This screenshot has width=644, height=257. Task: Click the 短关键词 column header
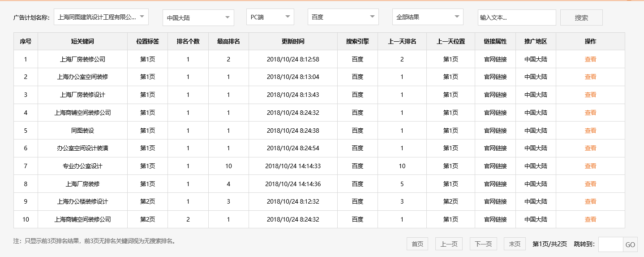coord(82,41)
